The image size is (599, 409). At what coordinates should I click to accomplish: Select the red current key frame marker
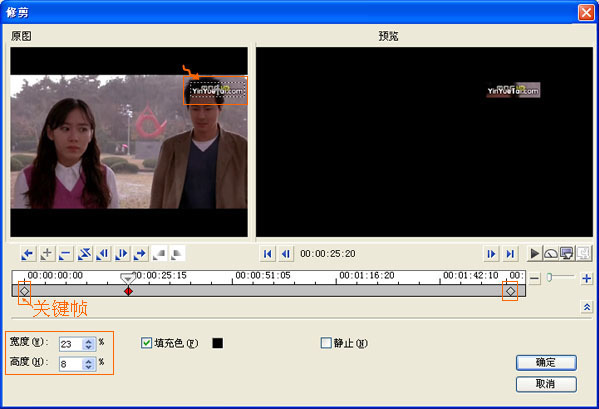128,291
